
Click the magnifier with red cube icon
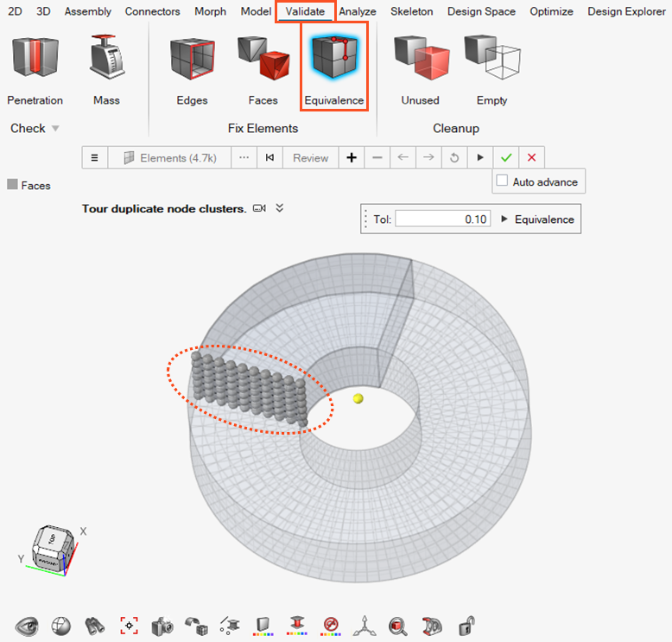(x=397, y=626)
